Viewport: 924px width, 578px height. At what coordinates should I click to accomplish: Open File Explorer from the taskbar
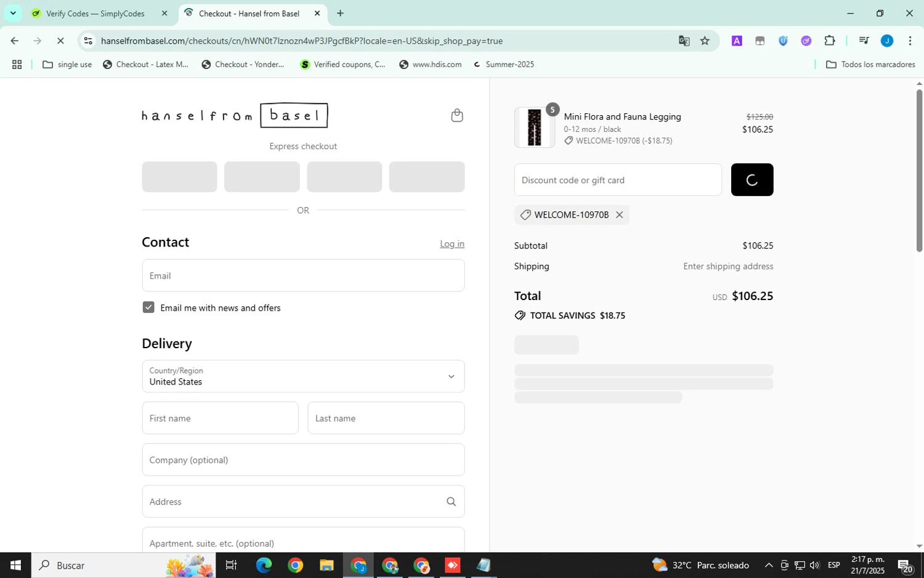pos(326,565)
